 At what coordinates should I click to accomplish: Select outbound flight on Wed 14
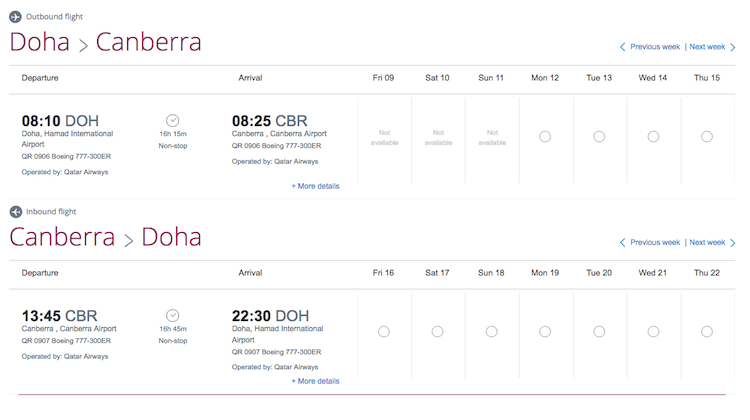(x=653, y=137)
